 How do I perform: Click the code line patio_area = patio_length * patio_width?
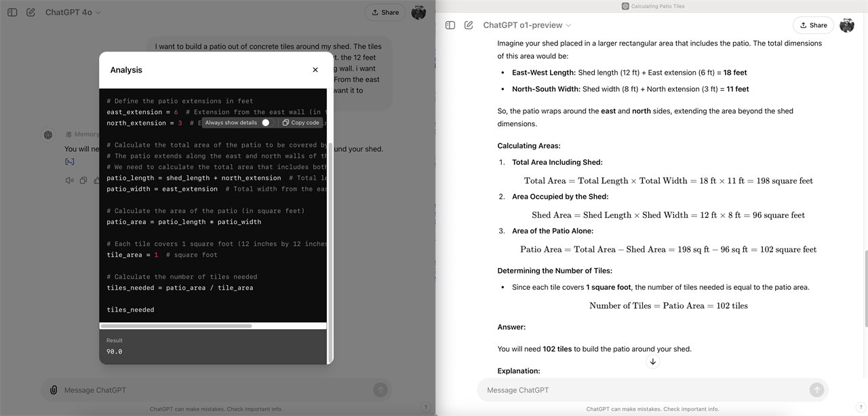tap(184, 222)
